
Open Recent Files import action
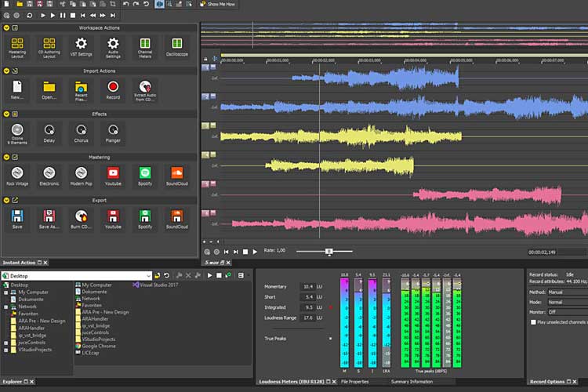tap(81, 91)
